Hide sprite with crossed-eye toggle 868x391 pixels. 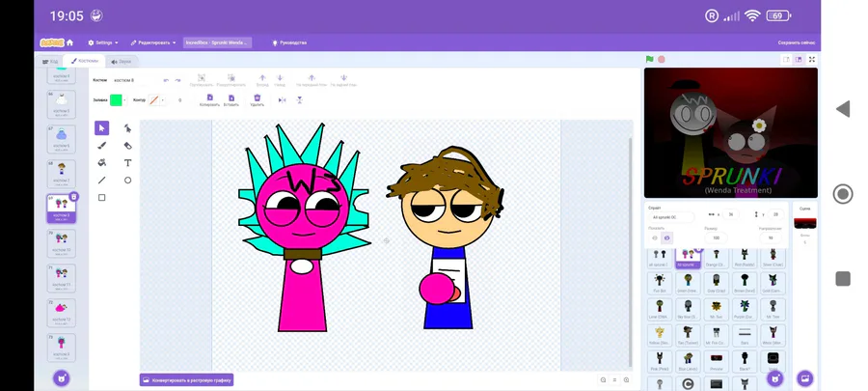tap(667, 238)
